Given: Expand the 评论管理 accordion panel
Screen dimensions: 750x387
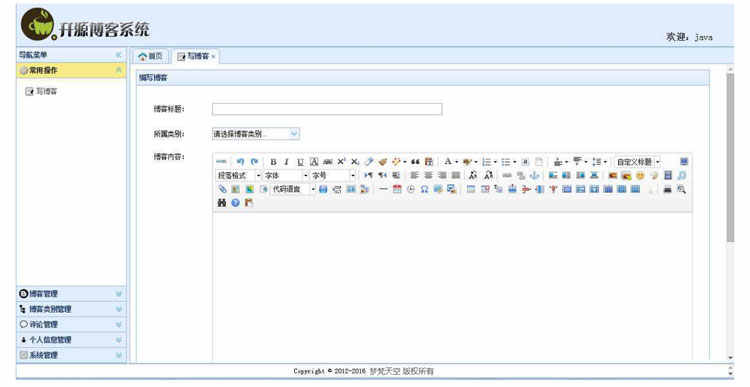Looking at the screenshot, I should point(71,324).
